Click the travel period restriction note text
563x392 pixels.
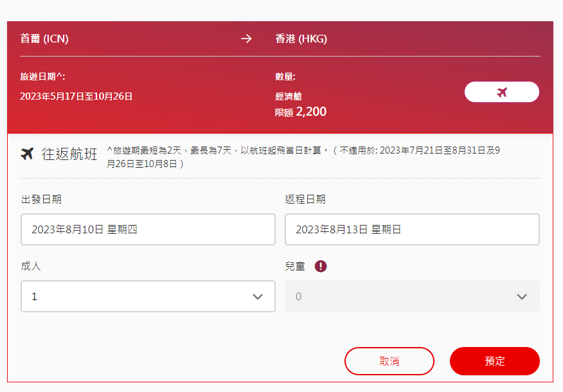pyautogui.click(x=302, y=156)
